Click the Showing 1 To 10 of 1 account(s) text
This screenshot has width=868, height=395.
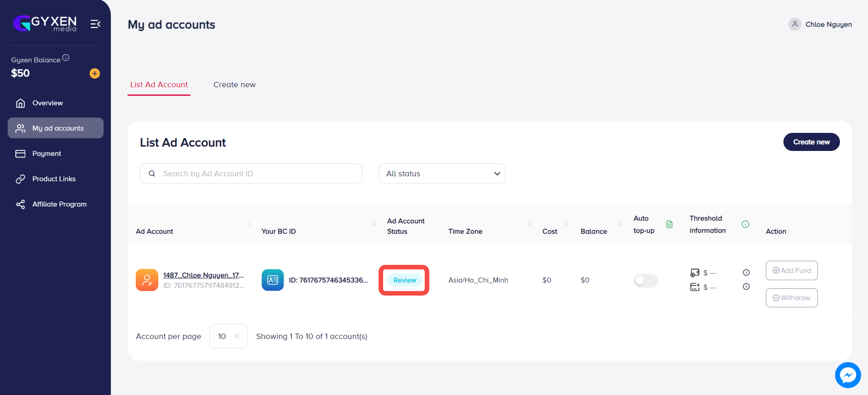(312, 336)
